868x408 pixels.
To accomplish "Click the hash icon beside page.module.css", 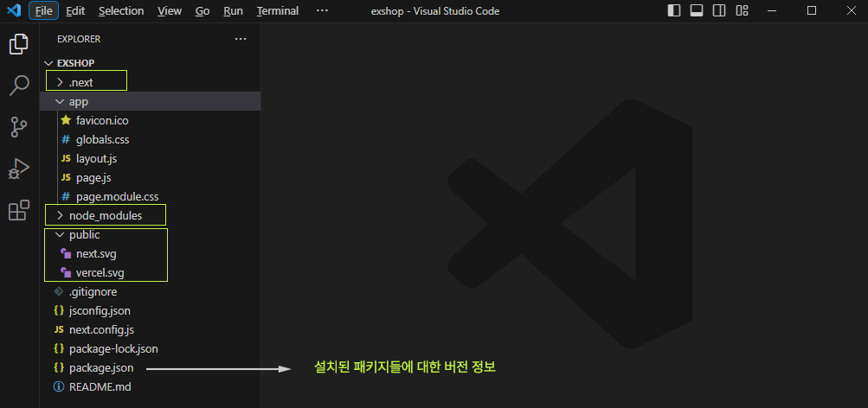I will click(66, 196).
